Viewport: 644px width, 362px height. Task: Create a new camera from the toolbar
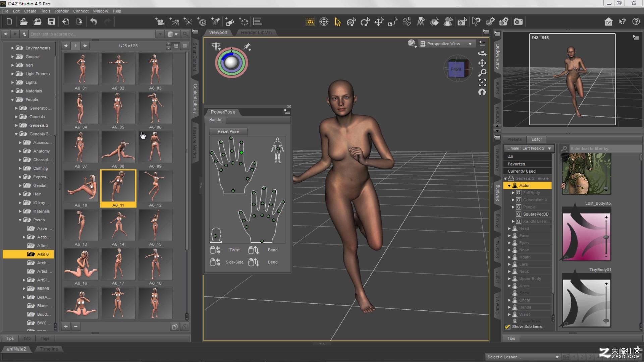click(x=160, y=22)
